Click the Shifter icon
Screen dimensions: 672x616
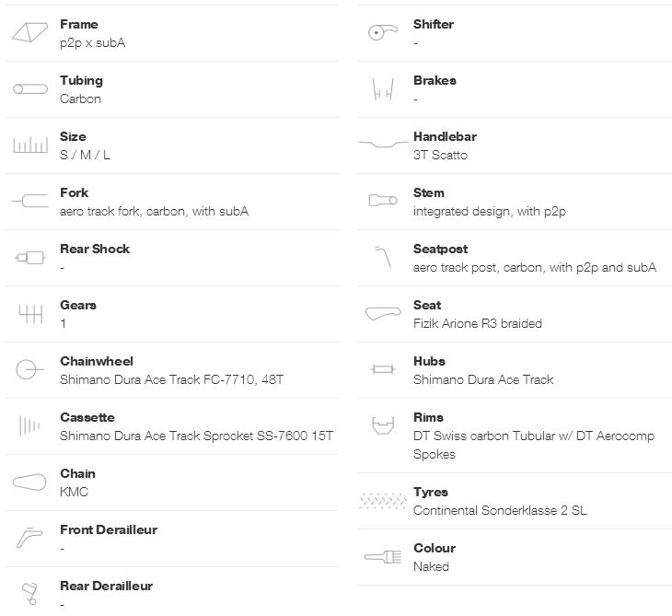click(x=382, y=33)
